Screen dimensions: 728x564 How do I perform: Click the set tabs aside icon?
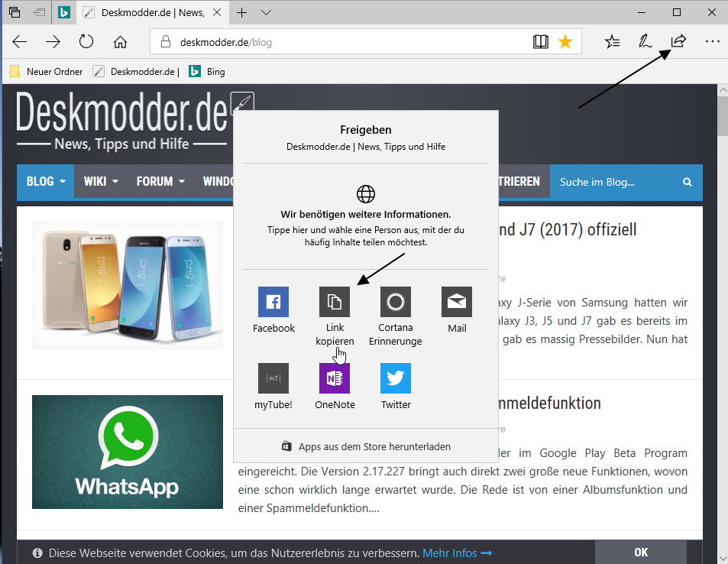tap(39, 12)
